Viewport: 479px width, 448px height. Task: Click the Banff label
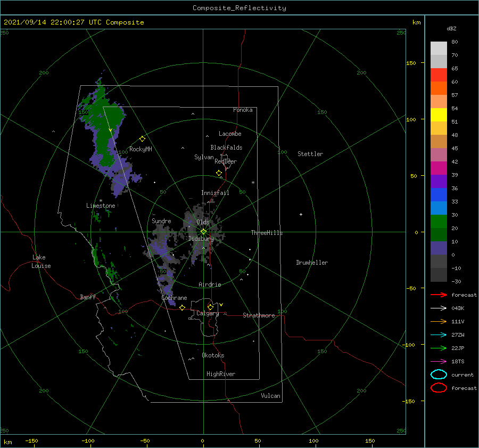coord(88,297)
